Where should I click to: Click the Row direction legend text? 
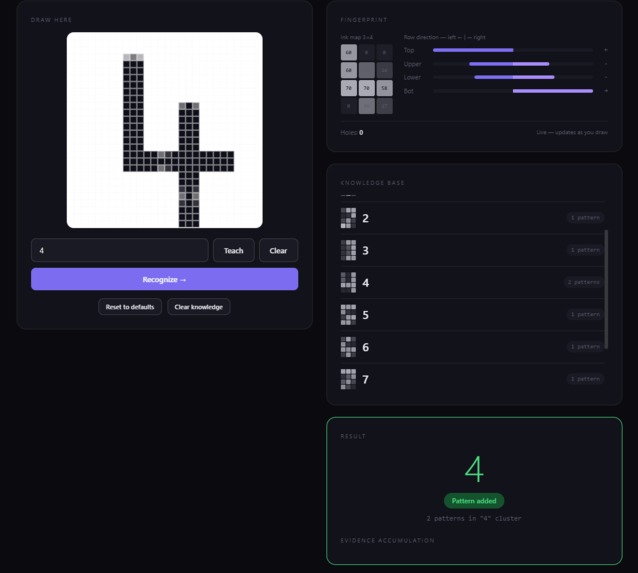445,37
